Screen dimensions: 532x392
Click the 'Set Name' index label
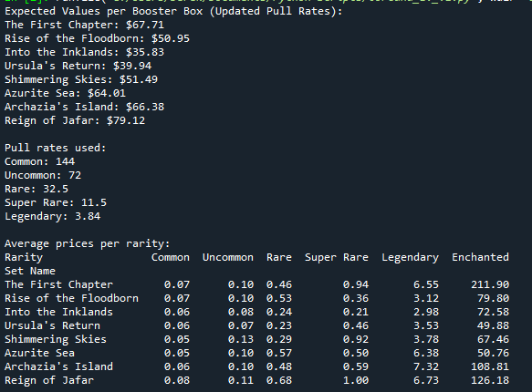click(30, 271)
